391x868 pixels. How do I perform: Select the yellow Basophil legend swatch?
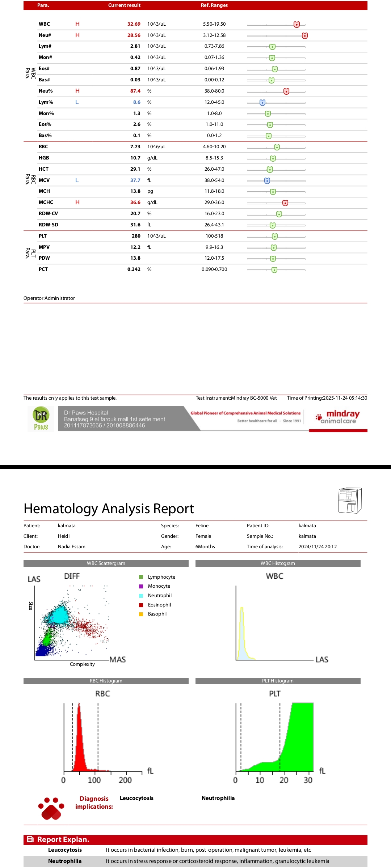coord(141,614)
